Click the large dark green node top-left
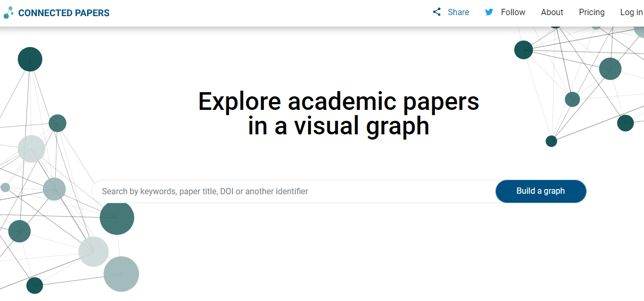The image size is (644, 301). coord(30,59)
